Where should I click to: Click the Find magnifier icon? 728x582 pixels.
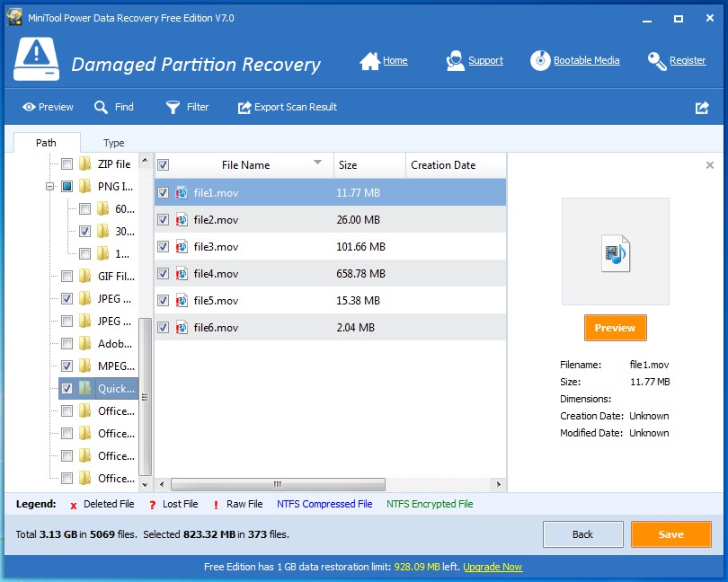pos(101,107)
